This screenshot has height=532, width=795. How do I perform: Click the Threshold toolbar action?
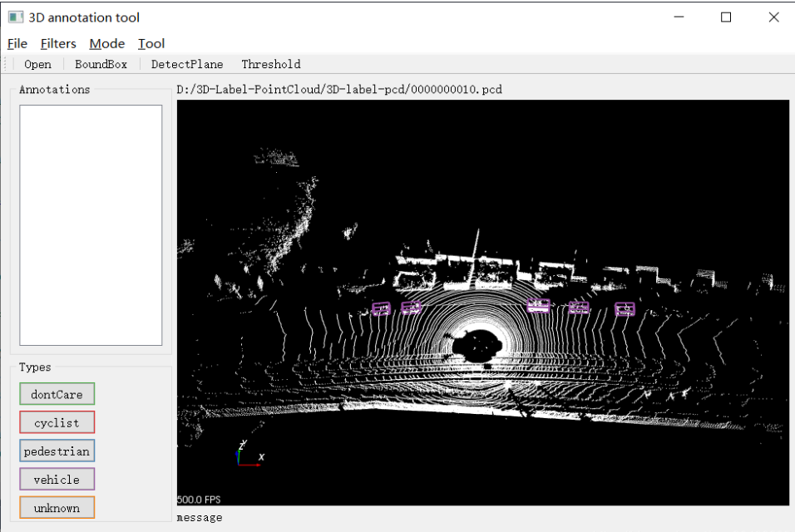point(271,64)
